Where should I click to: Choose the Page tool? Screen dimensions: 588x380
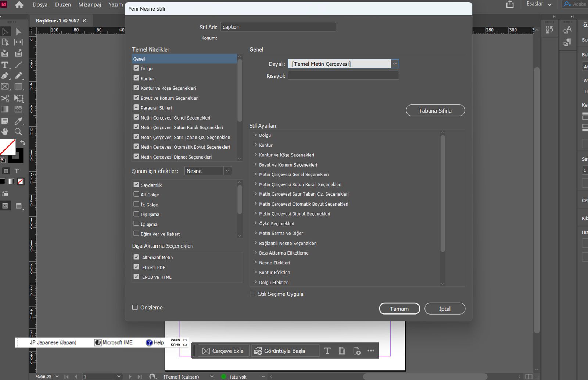[5, 42]
